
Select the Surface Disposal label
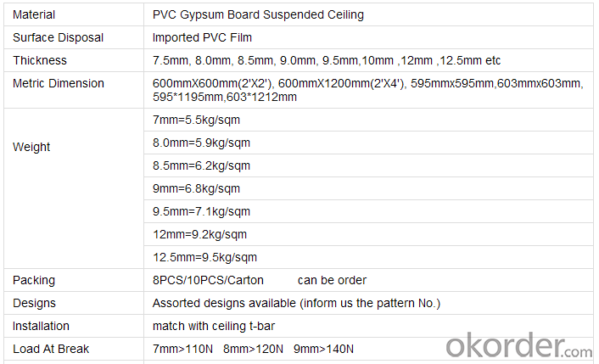(x=58, y=37)
